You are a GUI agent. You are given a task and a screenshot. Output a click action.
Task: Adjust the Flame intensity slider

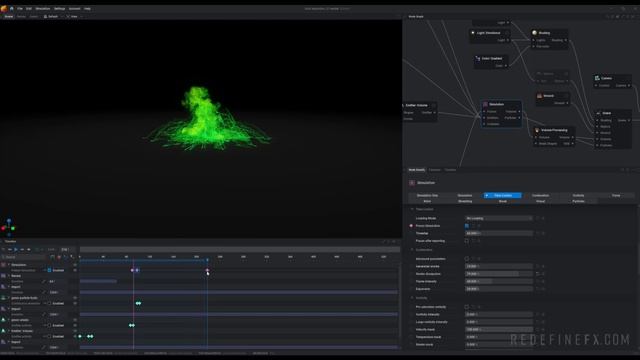pyautogui.click(x=499, y=281)
